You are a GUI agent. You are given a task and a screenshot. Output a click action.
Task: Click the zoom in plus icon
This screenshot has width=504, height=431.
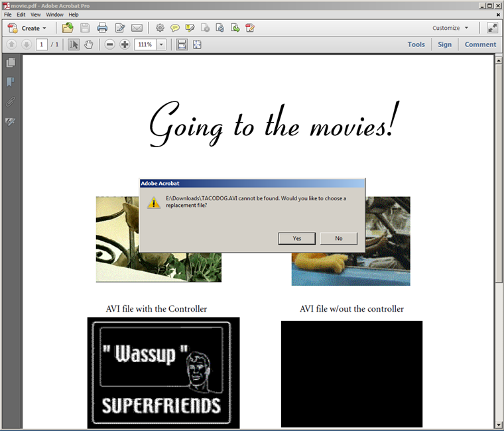pyautogui.click(x=125, y=44)
